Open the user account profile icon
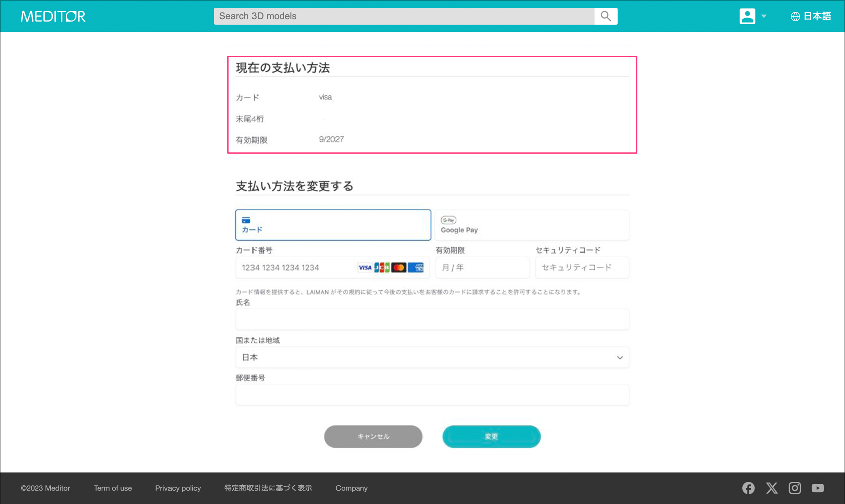 coord(747,16)
